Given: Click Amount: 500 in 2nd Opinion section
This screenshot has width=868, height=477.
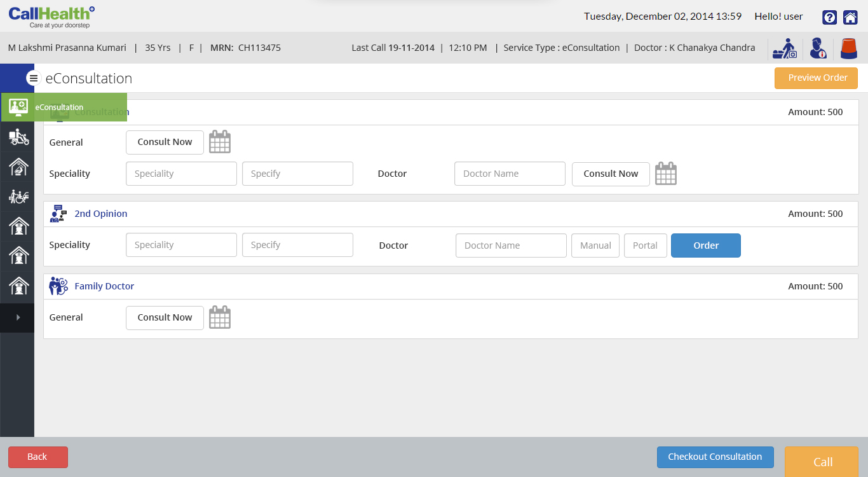Looking at the screenshot, I should click(x=815, y=214).
